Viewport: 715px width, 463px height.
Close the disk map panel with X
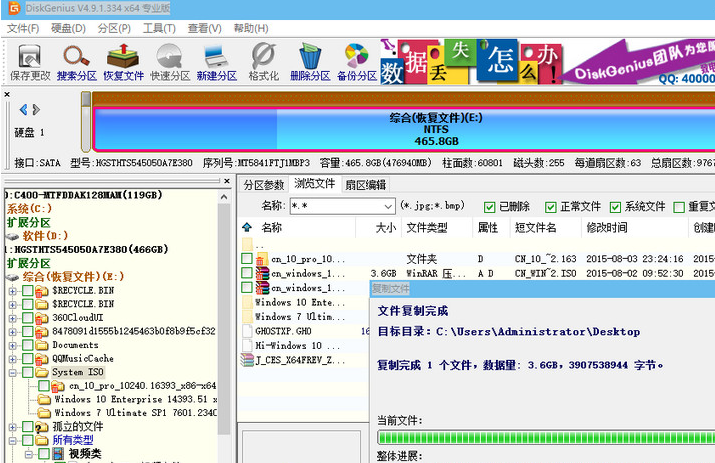coord(7,94)
